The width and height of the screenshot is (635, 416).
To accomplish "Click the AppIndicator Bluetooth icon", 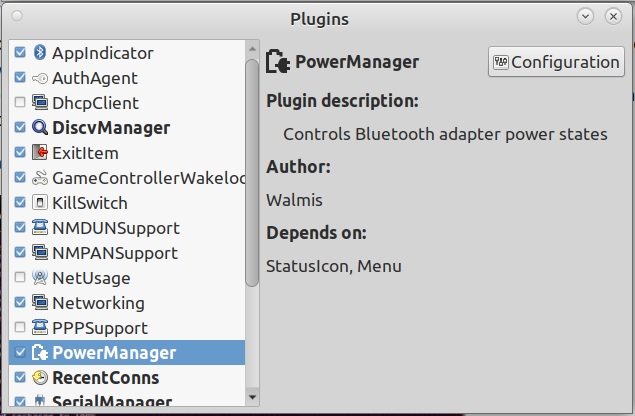I will (40, 52).
